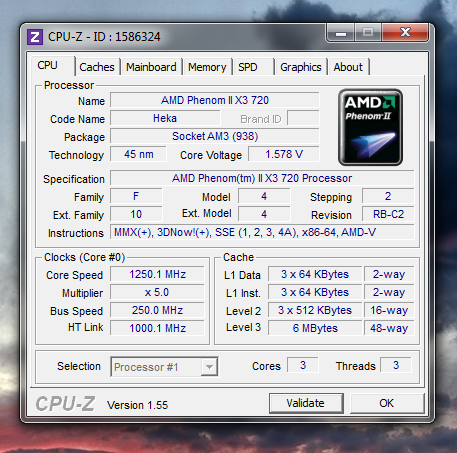457x453 pixels.
Task: Click the Version 1.55 label
Action: 137,405
